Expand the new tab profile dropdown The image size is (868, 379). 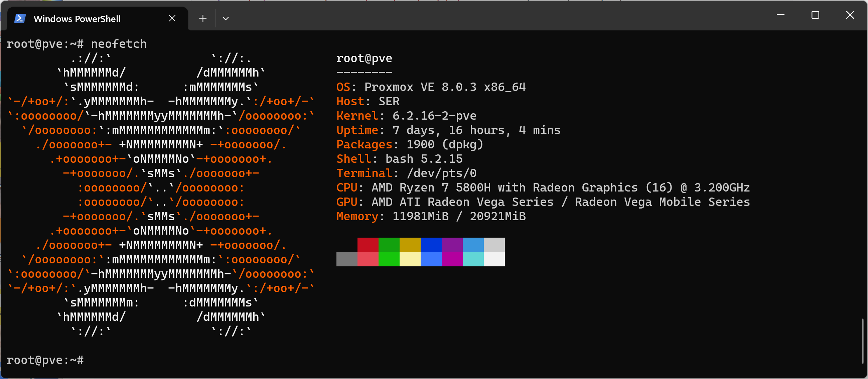[x=226, y=18]
